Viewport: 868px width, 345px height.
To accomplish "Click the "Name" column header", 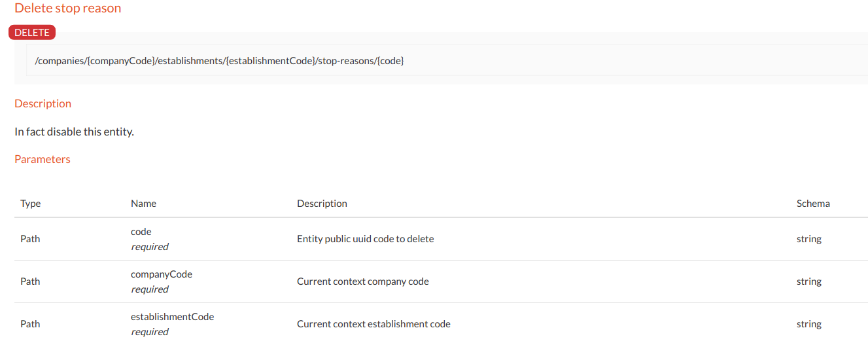I will pos(143,204).
